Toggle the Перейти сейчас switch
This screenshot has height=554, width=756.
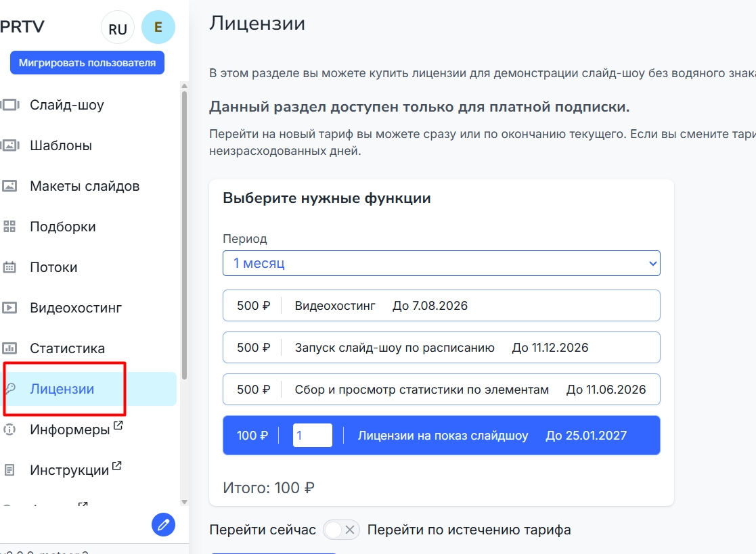341,530
